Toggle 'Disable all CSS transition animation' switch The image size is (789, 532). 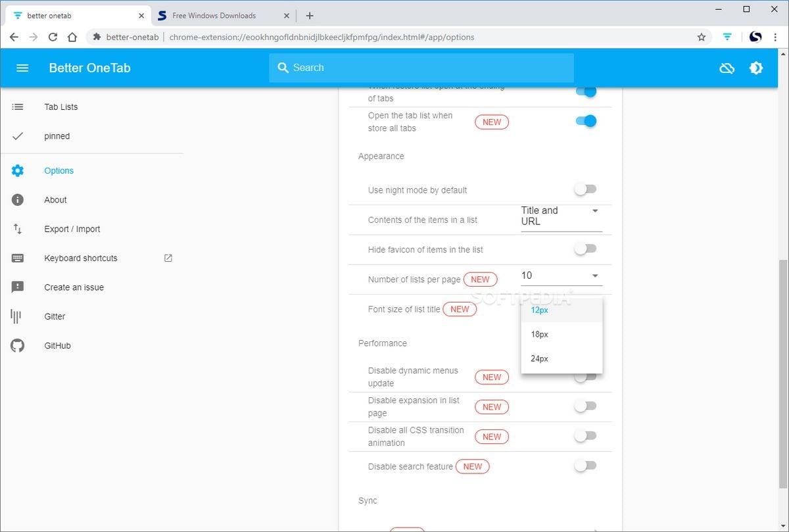tap(585, 436)
